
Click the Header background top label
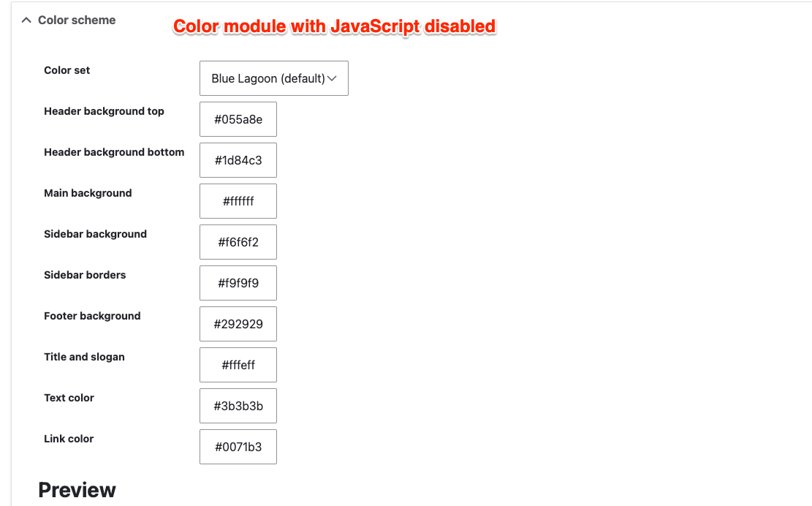pyautogui.click(x=104, y=111)
